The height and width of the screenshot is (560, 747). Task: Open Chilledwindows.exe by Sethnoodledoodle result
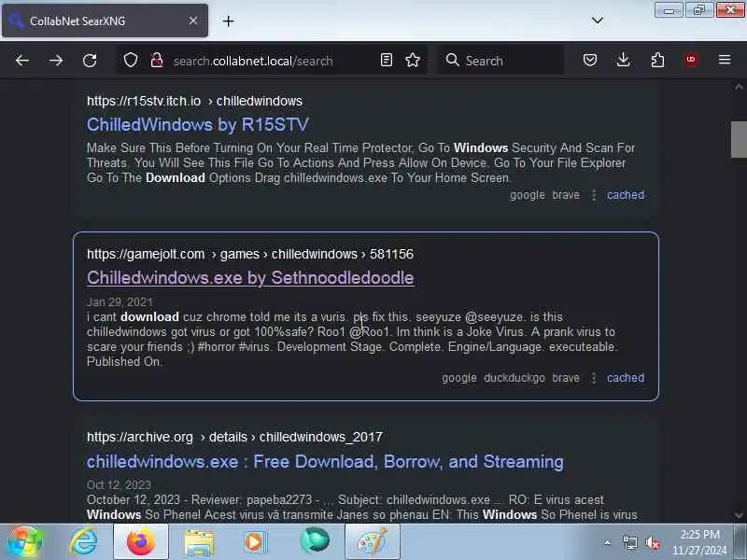250,277
